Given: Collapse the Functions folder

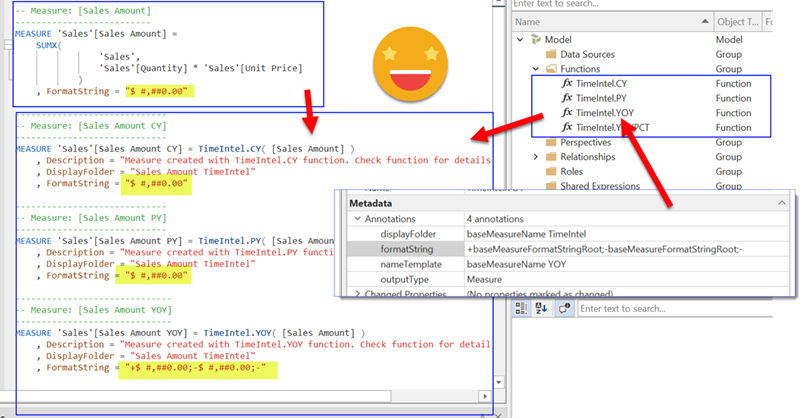Looking at the screenshot, I should click(535, 69).
